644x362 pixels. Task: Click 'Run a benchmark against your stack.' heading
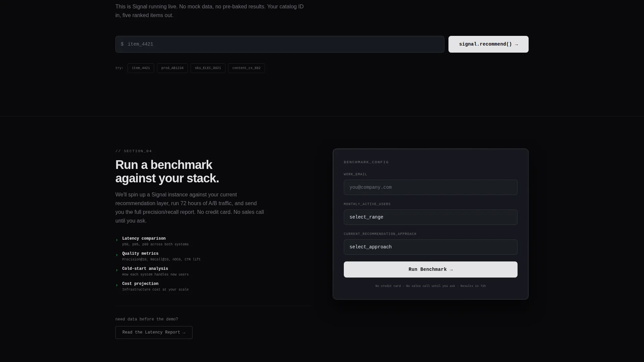point(167,172)
